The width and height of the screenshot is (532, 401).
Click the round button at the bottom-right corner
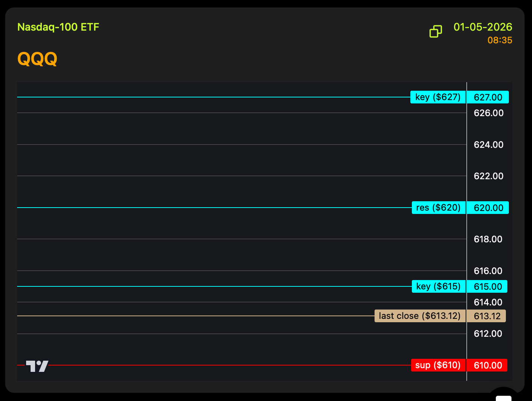click(x=504, y=397)
